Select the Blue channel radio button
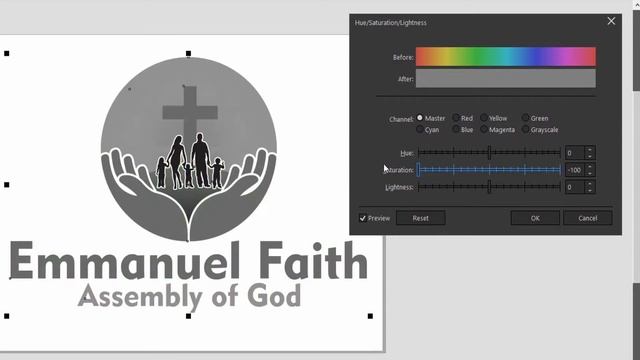Viewport: 640px width, 360px height. click(456, 129)
